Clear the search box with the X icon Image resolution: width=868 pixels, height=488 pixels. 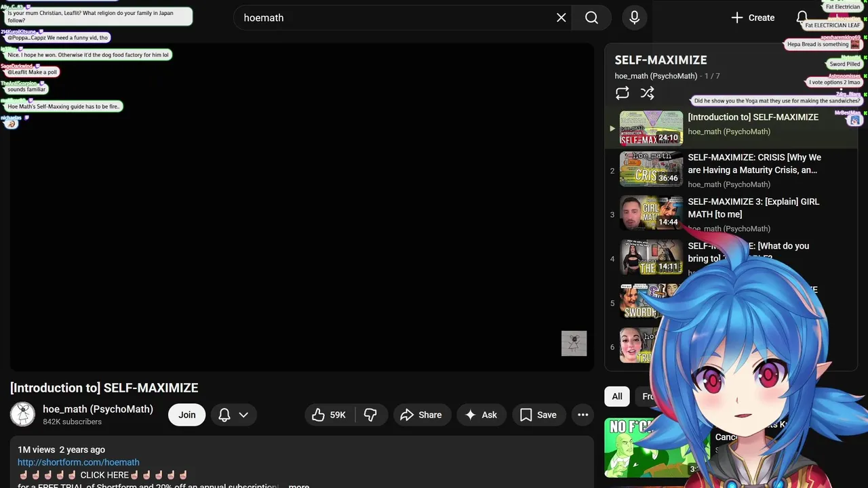click(561, 18)
